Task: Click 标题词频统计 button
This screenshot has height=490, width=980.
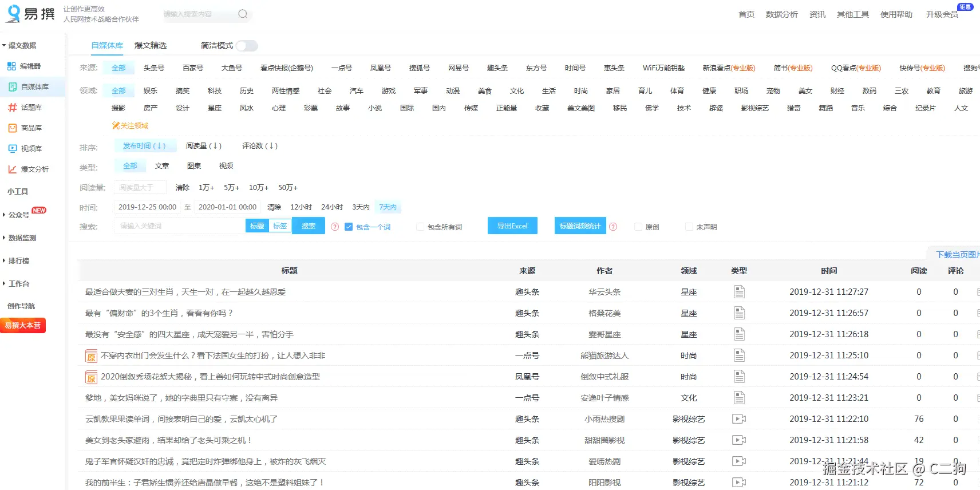Action: tap(580, 226)
